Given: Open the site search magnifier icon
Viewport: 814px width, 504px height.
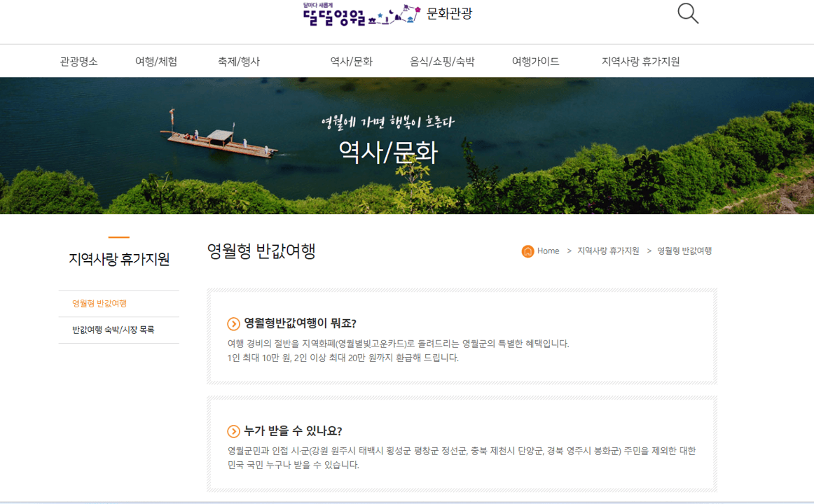Looking at the screenshot, I should click(x=687, y=13).
